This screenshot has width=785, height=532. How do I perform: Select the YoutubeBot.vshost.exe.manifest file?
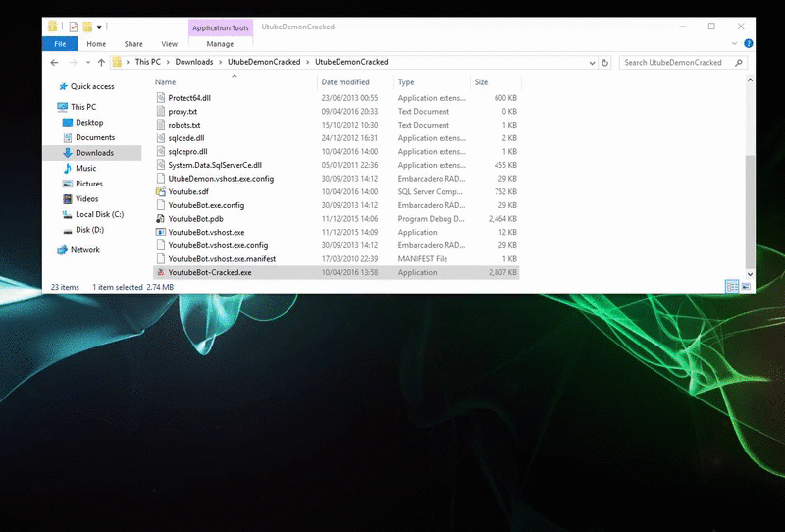(336, 259)
